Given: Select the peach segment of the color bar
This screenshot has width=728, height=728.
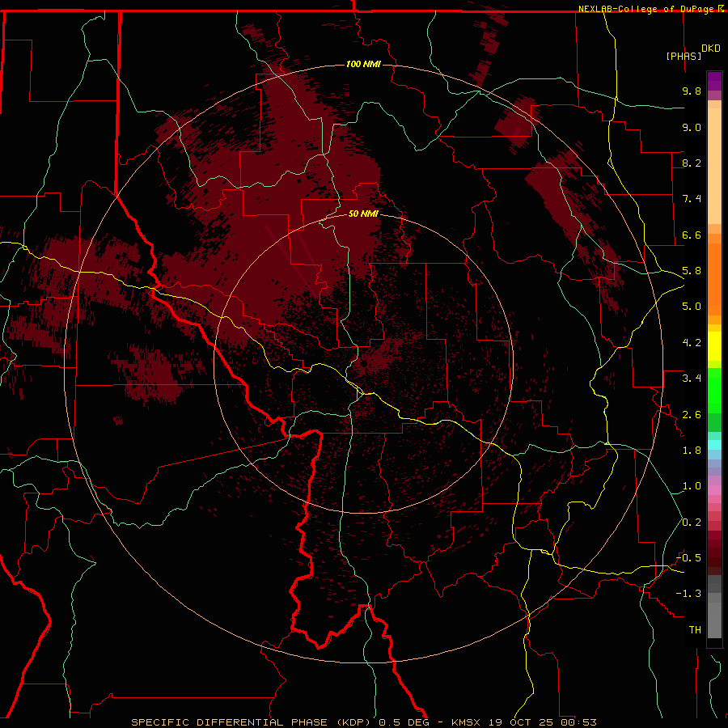Looking at the screenshot, I should [x=714, y=166].
